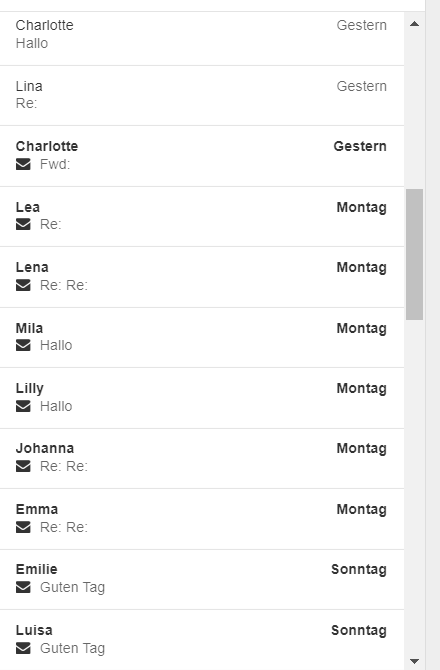Click the Montag date on Lea's message

[x=361, y=208]
